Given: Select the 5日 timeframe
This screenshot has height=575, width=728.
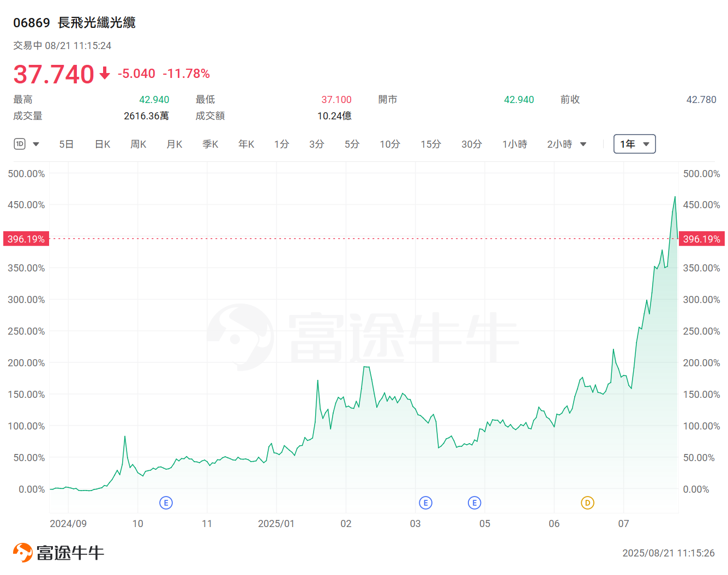Looking at the screenshot, I should coord(66,144).
